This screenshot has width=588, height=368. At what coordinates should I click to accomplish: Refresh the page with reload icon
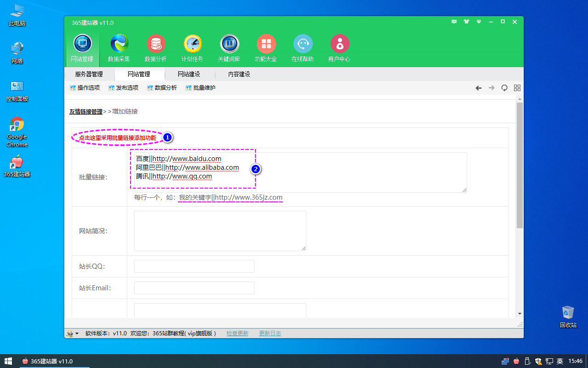[504, 88]
